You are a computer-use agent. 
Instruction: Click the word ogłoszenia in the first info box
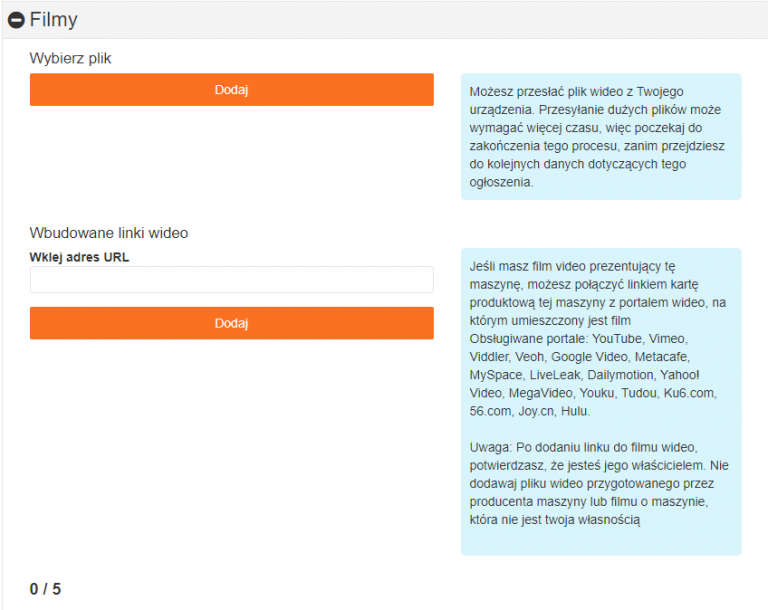point(500,182)
